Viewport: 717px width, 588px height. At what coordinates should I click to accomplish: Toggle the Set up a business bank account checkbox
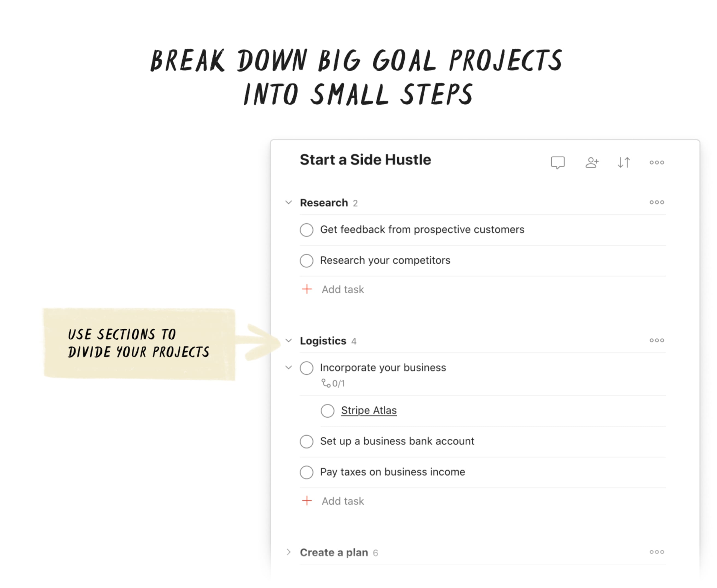click(307, 442)
